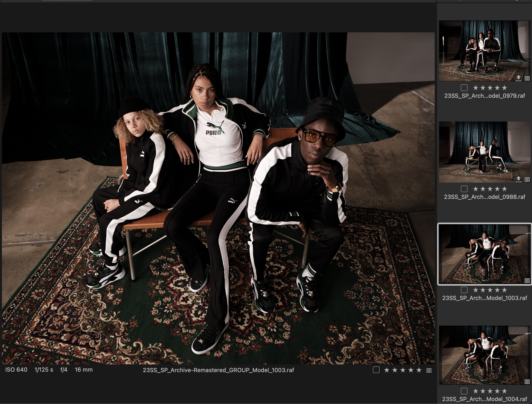Click the ISO 640 exposure info label
The width and height of the screenshot is (532, 404).
16,370
